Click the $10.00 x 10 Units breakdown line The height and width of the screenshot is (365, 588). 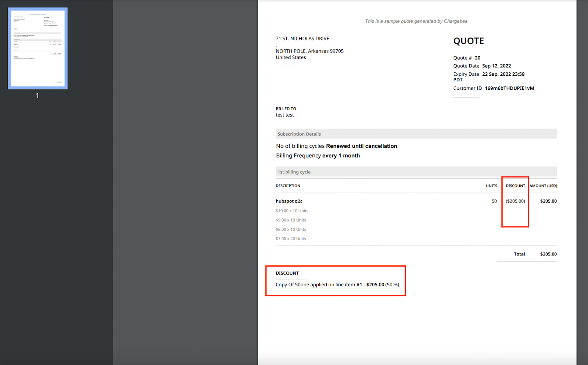(x=292, y=211)
